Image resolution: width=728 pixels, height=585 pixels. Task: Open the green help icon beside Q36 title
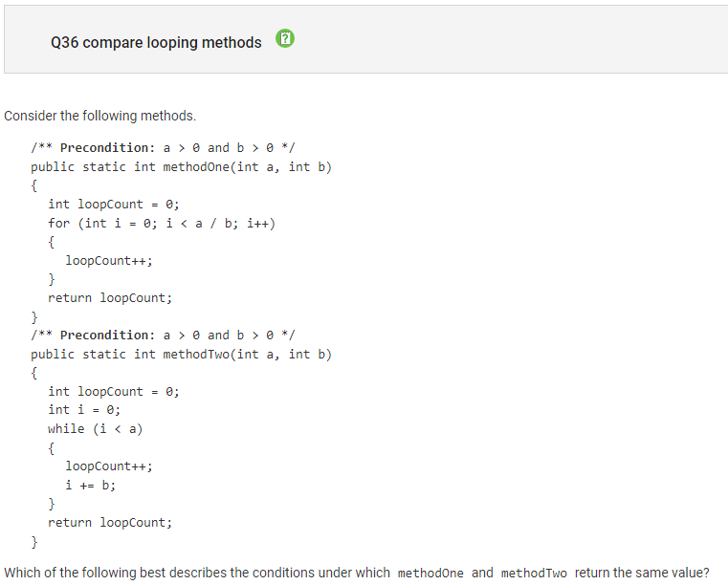[x=285, y=38]
